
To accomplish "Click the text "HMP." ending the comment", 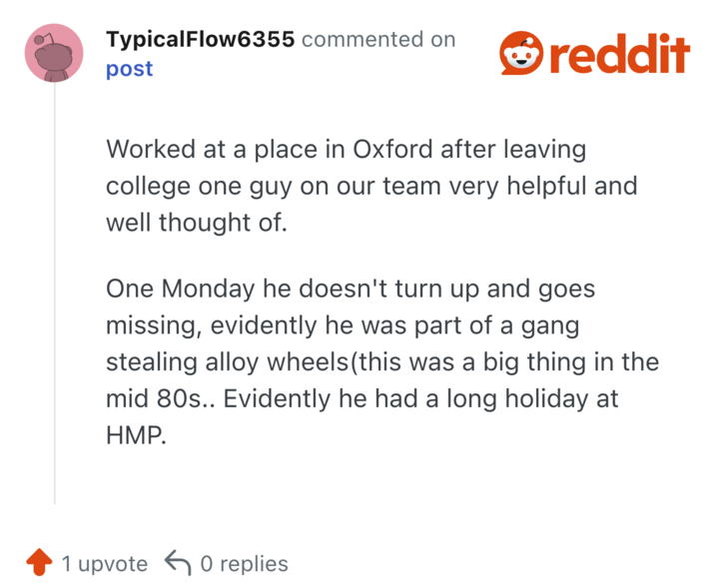I will [136, 435].
